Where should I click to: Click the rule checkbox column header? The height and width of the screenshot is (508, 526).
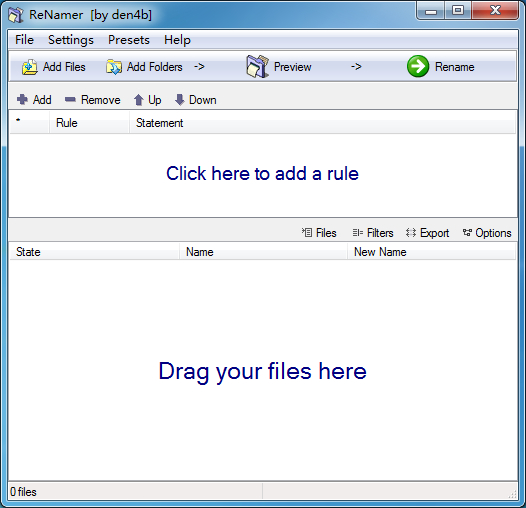coord(30,123)
